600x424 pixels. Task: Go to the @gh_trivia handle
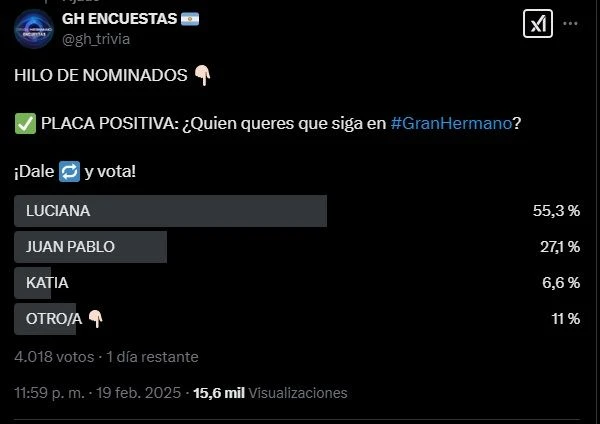[96, 38]
